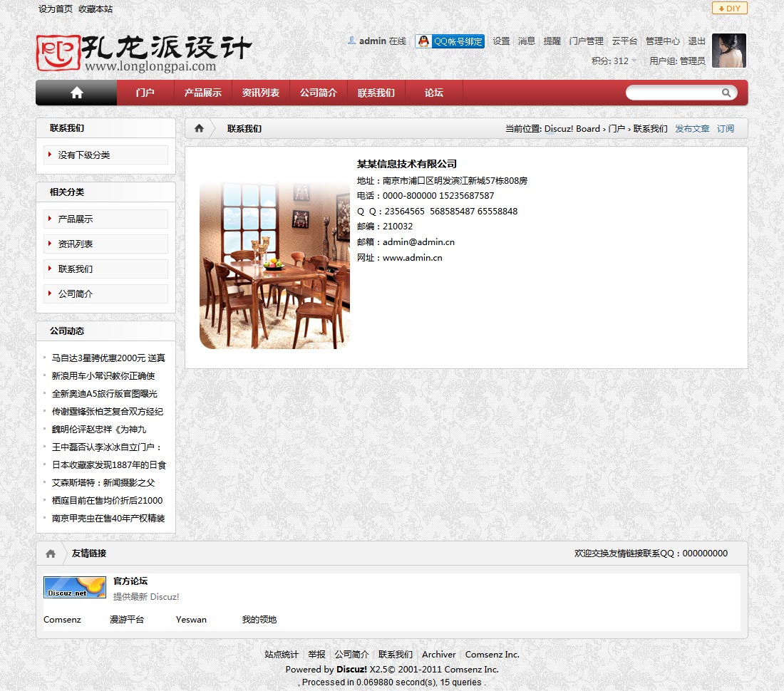Click 用户组: 管理员 link

(x=677, y=61)
